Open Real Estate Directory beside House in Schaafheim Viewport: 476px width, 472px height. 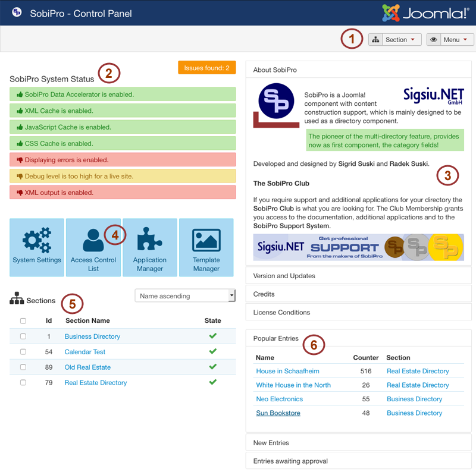418,371
